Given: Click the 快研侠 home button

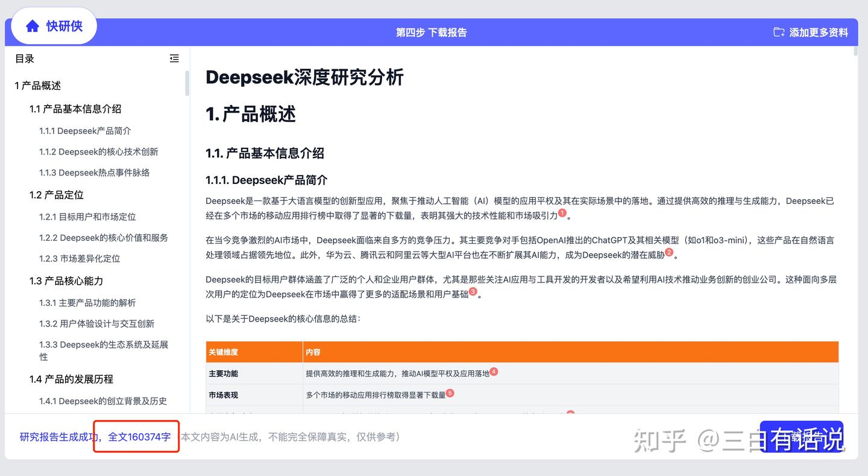Looking at the screenshot, I should [54, 26].
